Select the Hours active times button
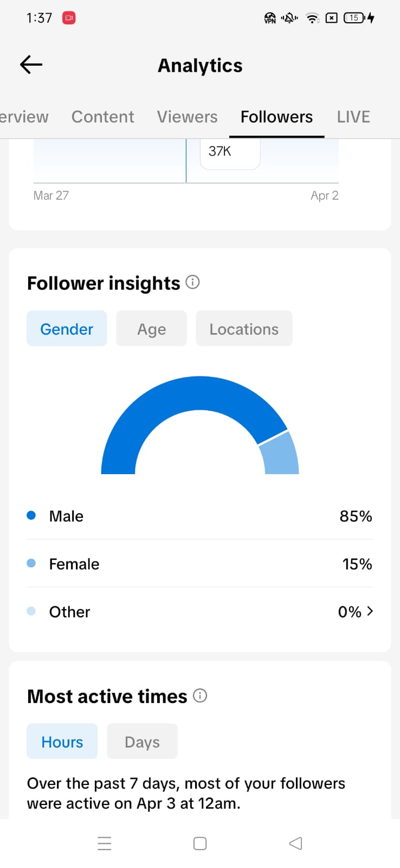Image resolution: width=400 pixels, height=868 pixels. tap(62, 742)
